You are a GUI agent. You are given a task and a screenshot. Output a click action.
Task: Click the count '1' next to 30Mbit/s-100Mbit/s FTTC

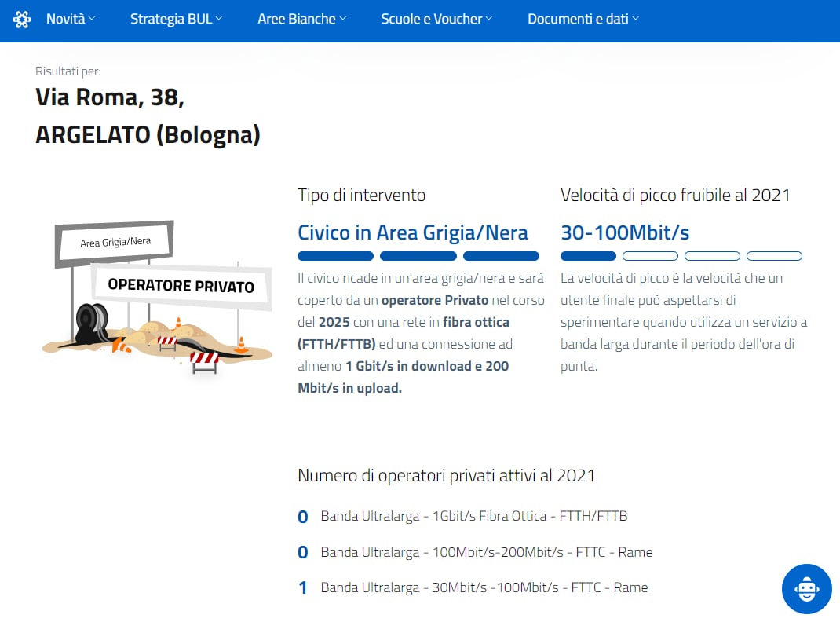[303, 588]
